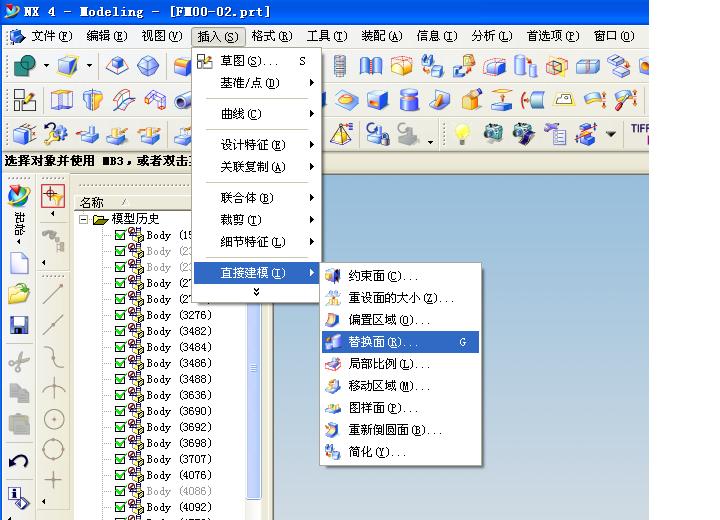Screen dimensions: 720x520
Task: Uncheck the Body (4092) feature checkbox
Action: coord(120,508)
